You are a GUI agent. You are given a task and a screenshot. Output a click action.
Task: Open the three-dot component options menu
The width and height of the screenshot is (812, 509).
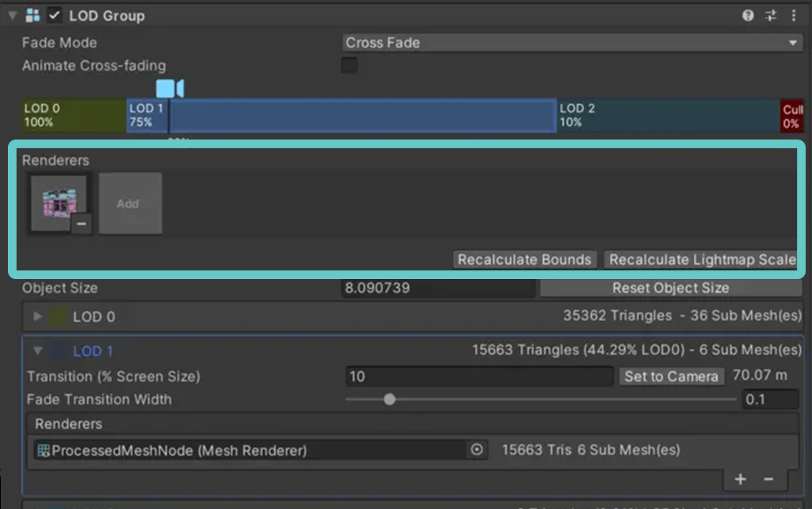click(793, 16)
